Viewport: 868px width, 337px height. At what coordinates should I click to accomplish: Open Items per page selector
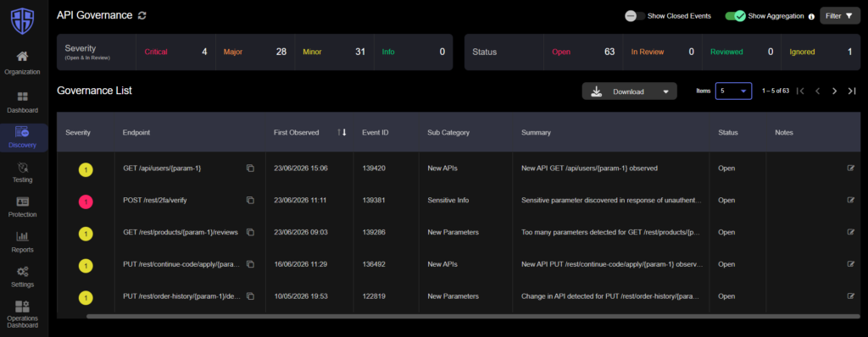733,91
